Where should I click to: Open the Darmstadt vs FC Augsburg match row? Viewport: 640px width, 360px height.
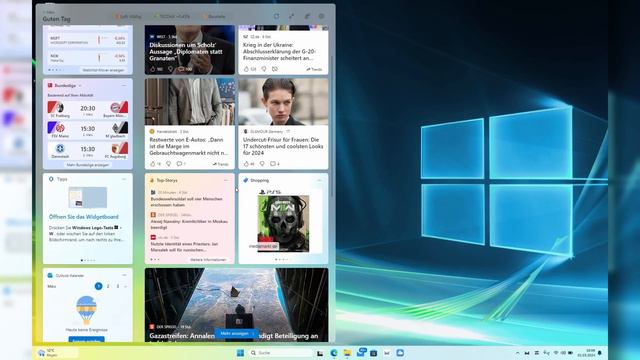point(88,150)
